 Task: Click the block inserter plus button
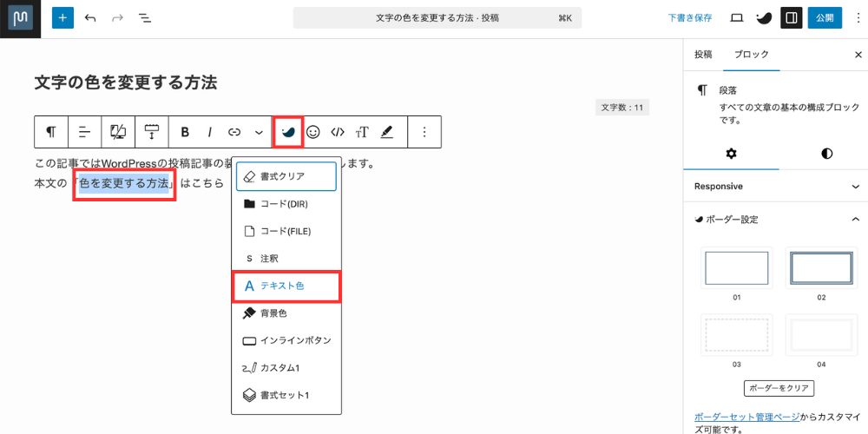(62, 17)
